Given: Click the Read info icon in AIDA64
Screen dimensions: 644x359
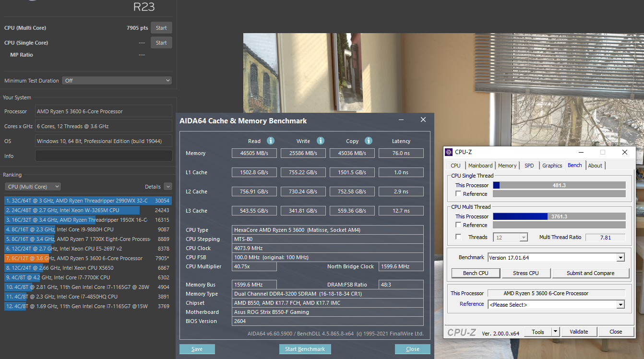Looking at the screenshot, I should point(271,141).
